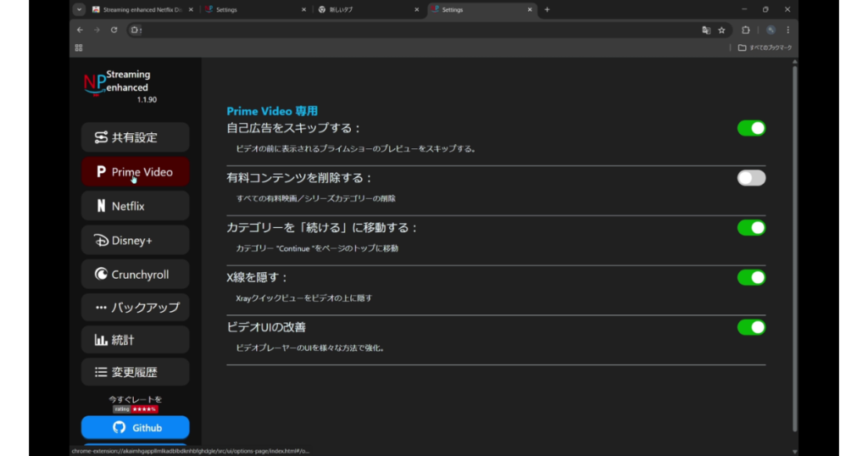The image size is (868, 456).
Task: Open the browser extensions puzzle icon
Action: click(x=746, y=30)
